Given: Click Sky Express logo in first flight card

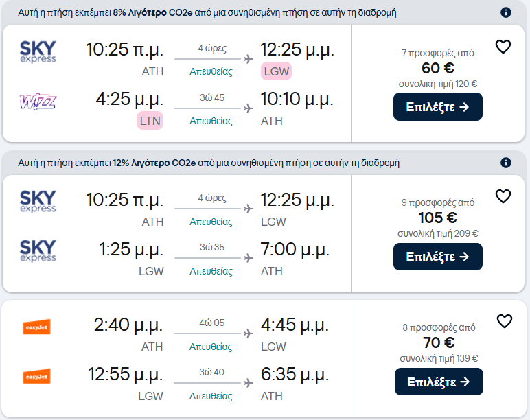Looking at the screenshot, I should 38,51.
